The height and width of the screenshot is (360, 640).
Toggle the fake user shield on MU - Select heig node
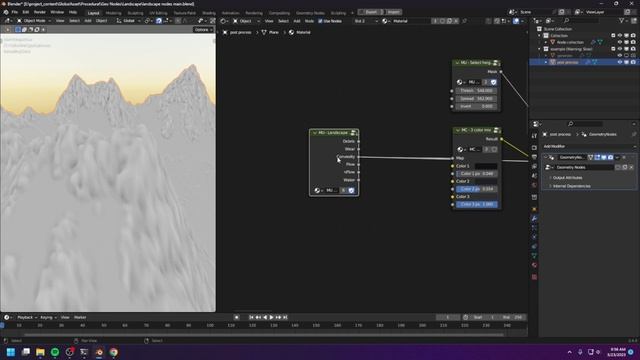493,82
